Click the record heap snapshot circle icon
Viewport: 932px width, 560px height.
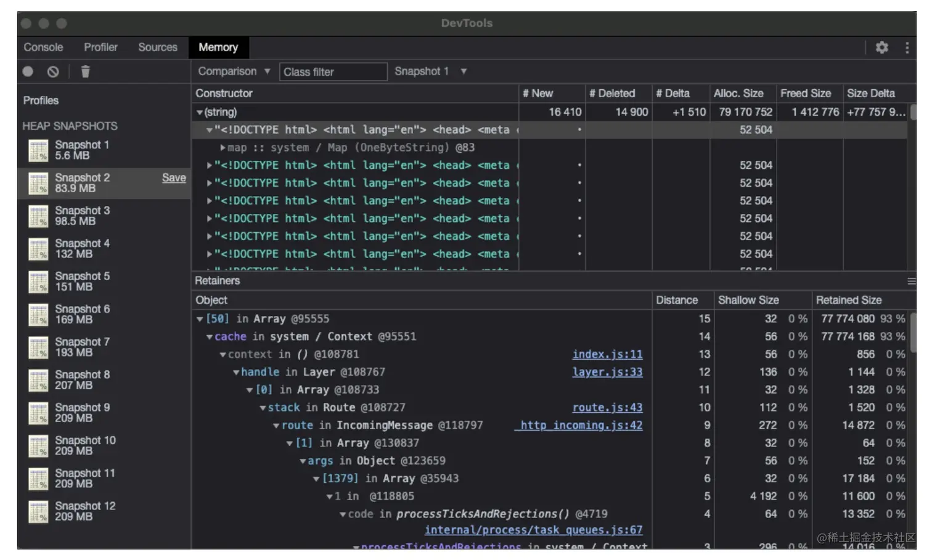click(28, 71)
